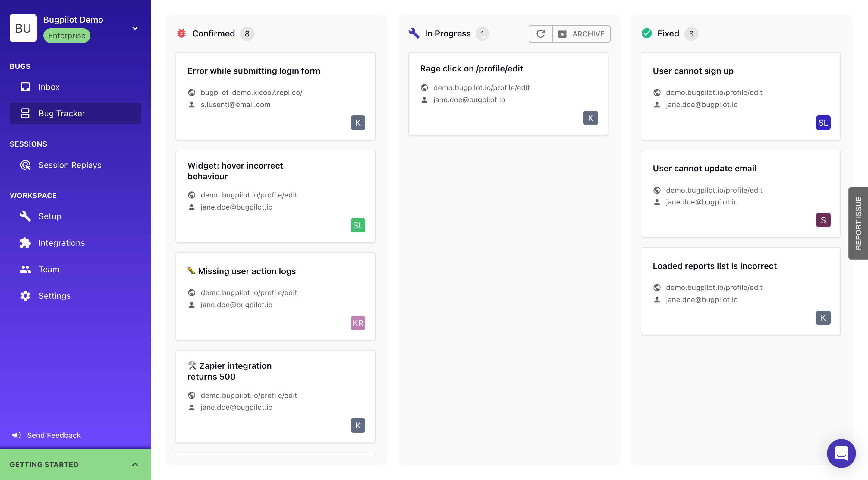The height and width of the screenshot is (480, 868).
Task: Click the In Progress wrench icon
Action: tap(414, 33)
